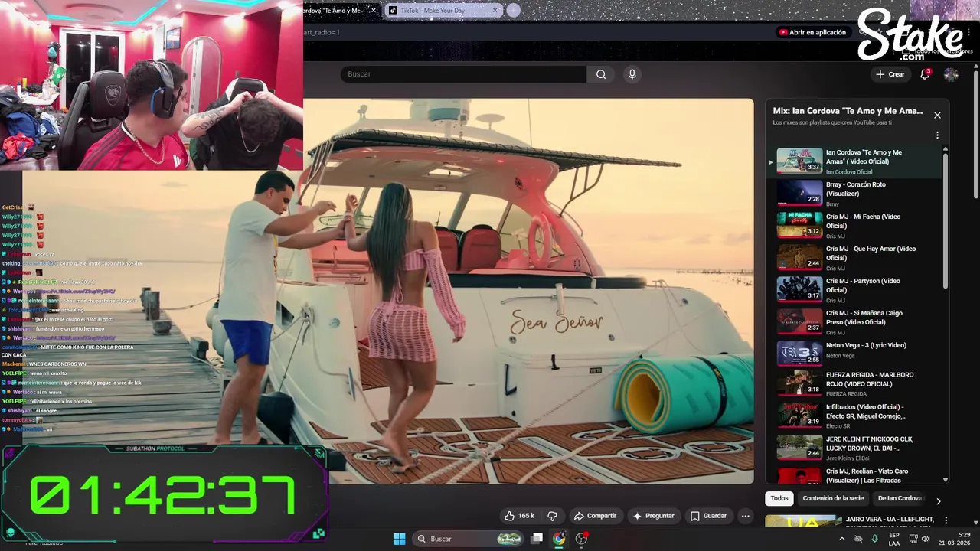Open the Mix playlist options menu
Image resolution: width=980 pixels, height=551 pixels.
coord(937,135)
